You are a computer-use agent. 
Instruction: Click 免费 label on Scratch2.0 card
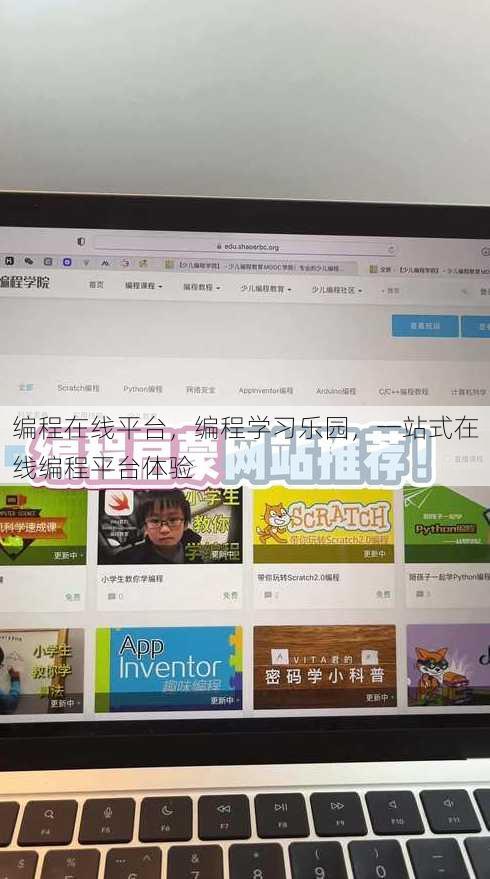[383, 594]
